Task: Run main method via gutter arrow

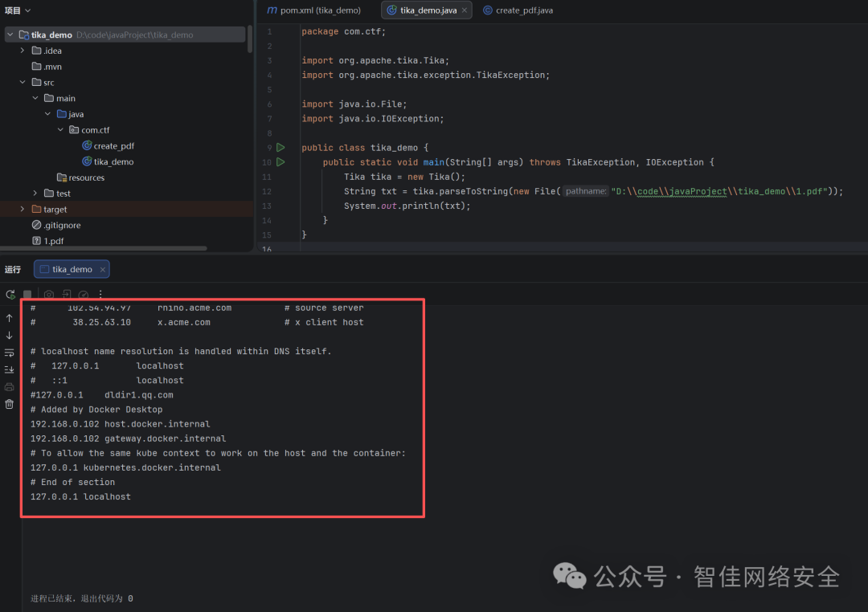Action: [x=280, y=162]
